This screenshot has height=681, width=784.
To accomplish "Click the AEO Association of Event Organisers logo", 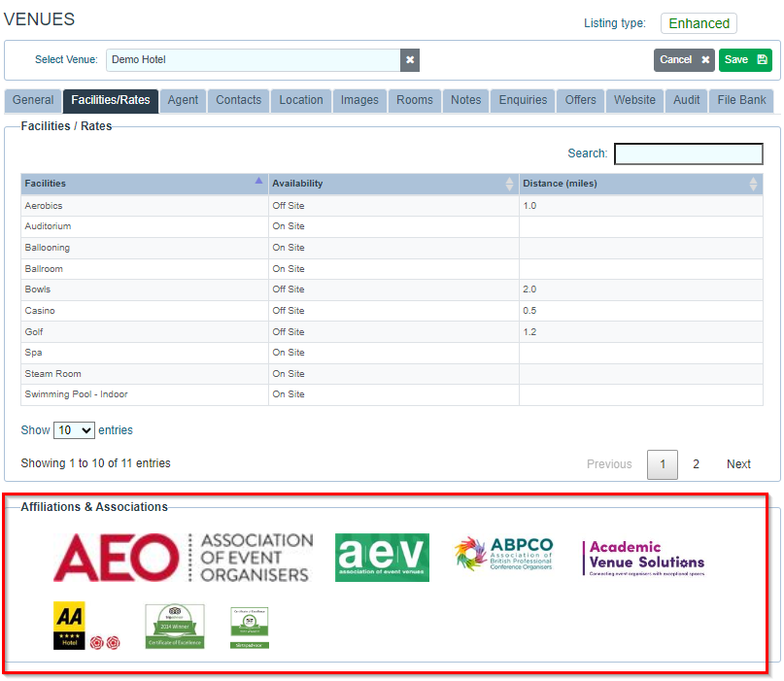I will [x=184, y=558].
